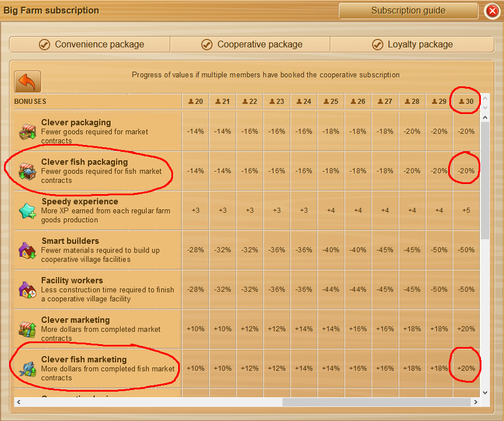Click the vertical scrollbar up arrow
This screenshot has height=421, width=504.
tap(485, 117)
